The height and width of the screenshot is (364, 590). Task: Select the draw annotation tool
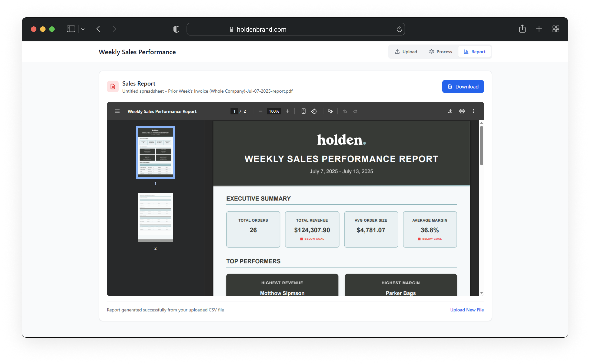[x=330, y=111]
